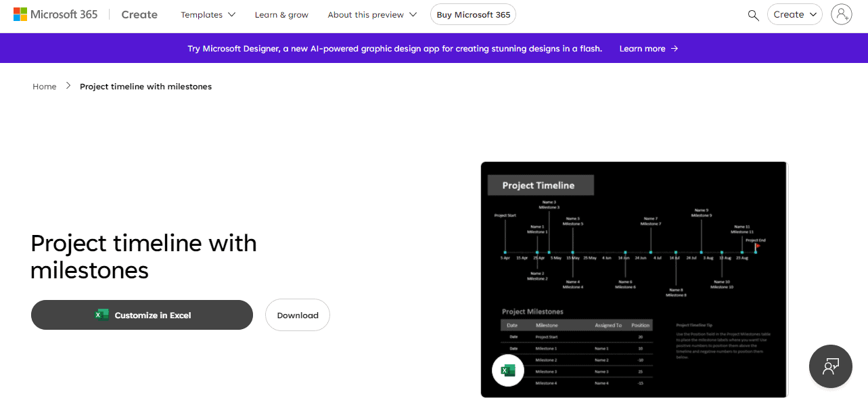Click the Excel icon in Customize button

(x=101, y=315)
